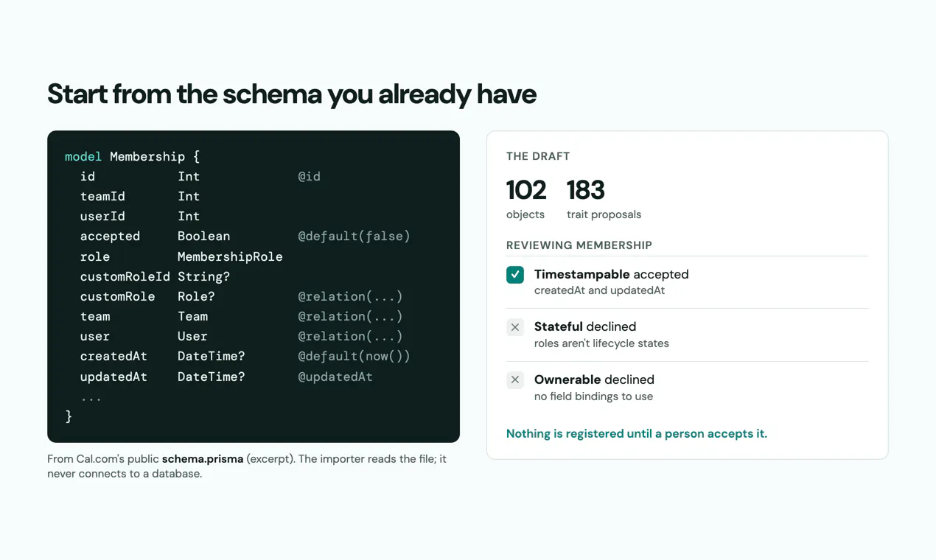This screenshot has height=560, width=936.
Task: Select the Timestampable trait label
Action: coord(581,274)
